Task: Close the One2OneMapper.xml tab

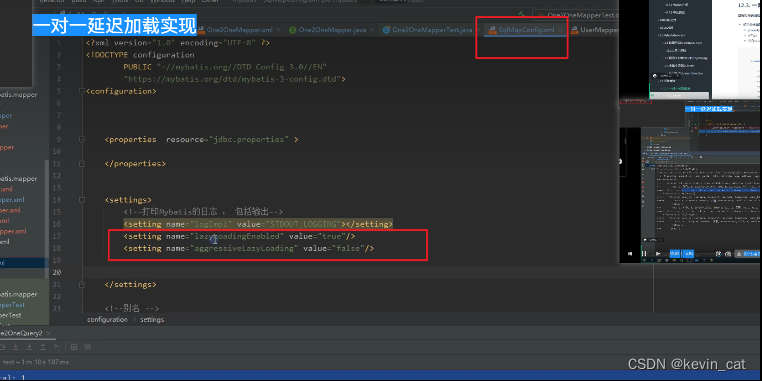Action: pos(279,30)
